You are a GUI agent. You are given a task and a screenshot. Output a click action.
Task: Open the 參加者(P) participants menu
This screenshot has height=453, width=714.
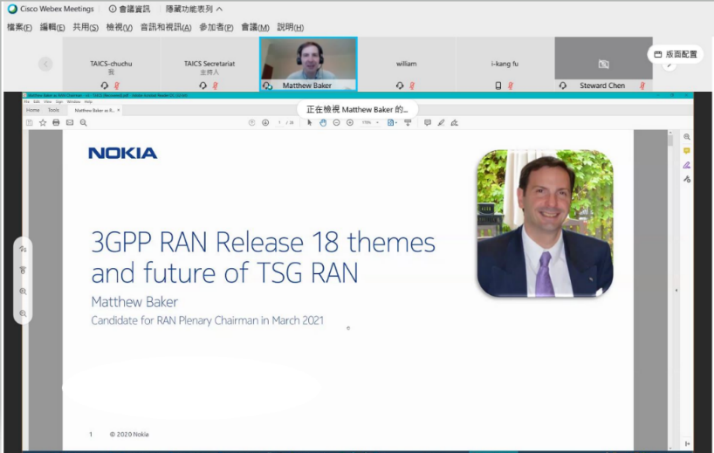(216, 27)
